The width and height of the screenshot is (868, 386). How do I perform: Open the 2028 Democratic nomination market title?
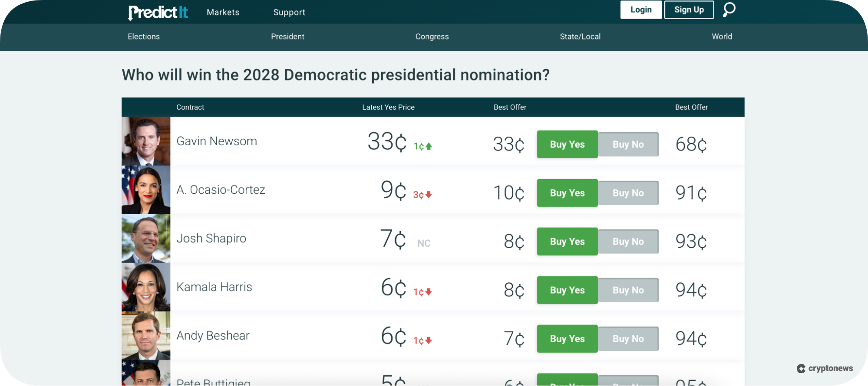(x=335, y=75)
